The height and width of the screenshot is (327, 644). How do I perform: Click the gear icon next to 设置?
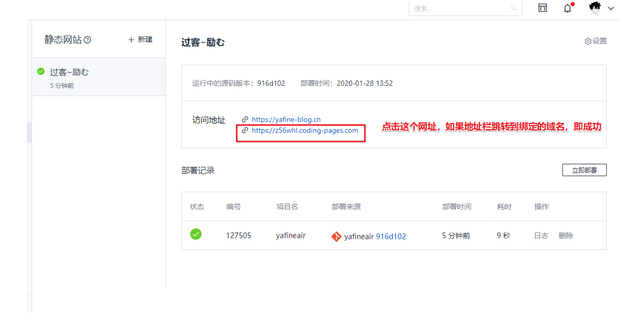588,41
